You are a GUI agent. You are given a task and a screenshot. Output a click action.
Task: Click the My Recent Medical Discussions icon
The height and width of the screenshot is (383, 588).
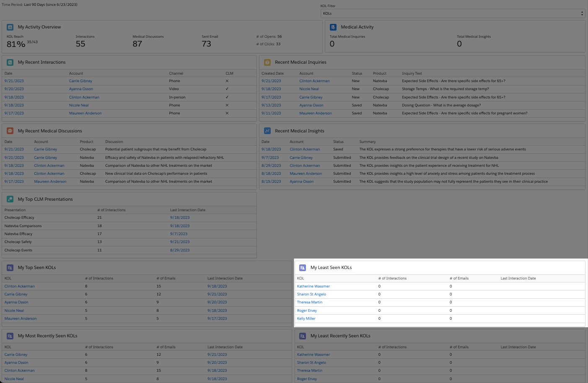10,131
